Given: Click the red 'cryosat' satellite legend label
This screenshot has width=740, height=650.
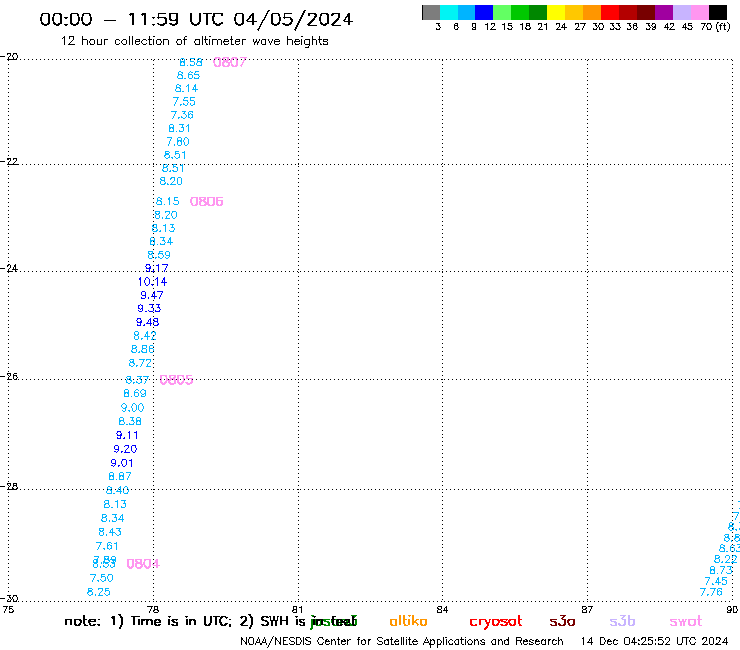Looking at the screenshot, I should point(496,622).
